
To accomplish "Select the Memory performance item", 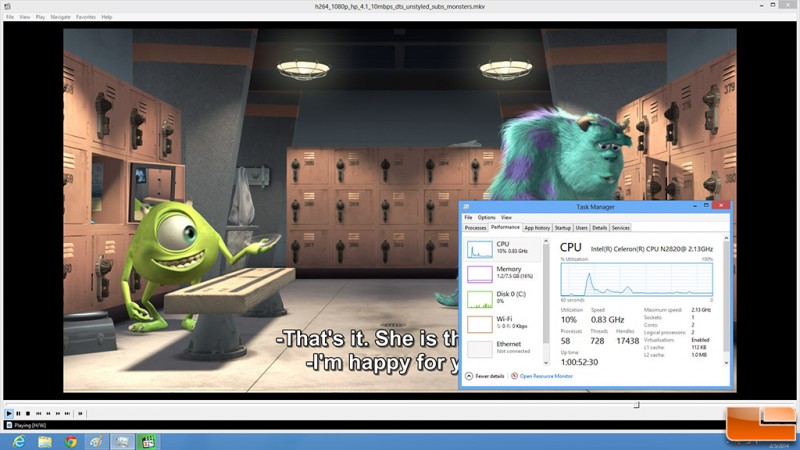I will click(x=503, y=274).
